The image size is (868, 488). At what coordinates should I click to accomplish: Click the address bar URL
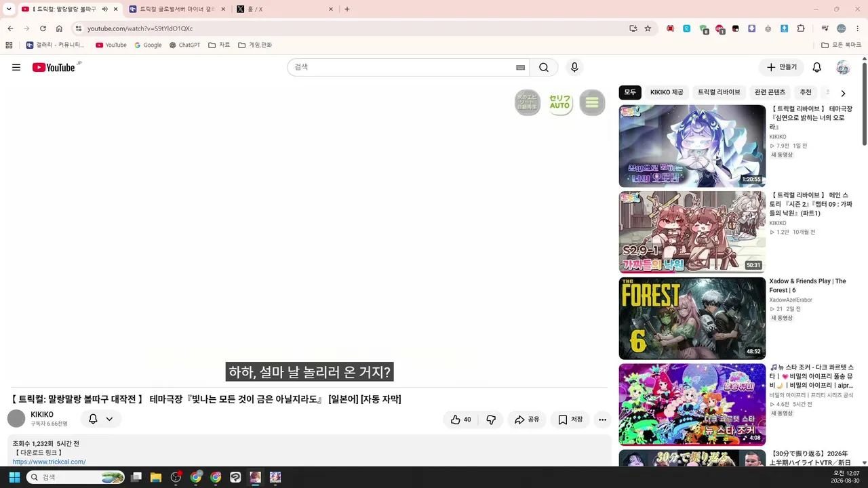(x=140, y=28)
